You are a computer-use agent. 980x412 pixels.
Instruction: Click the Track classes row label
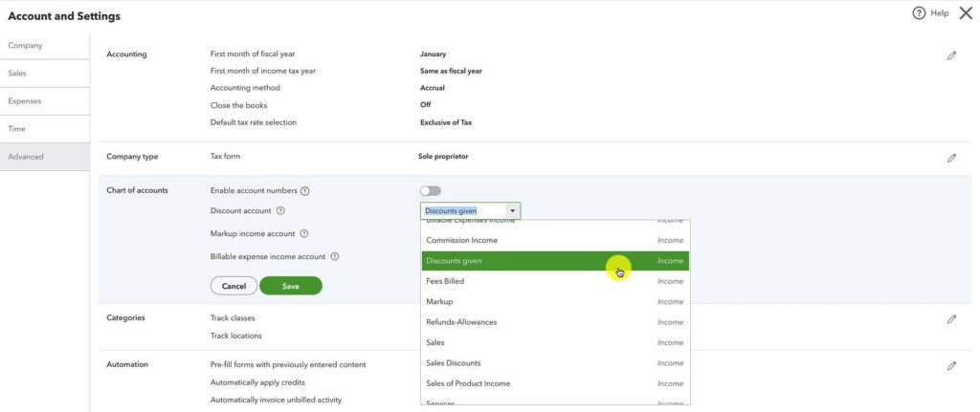pos(233,318)
